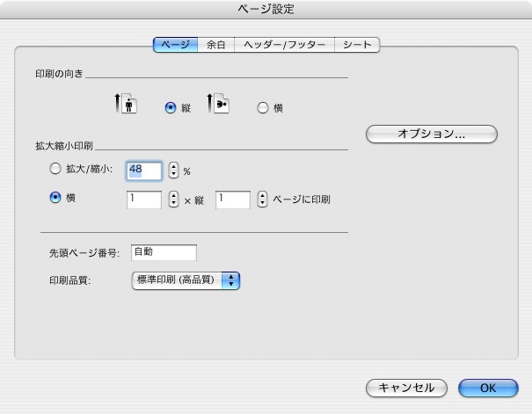This screenshot has width=532, height=414.
Task: Click the 先頭ページ番号 input field
Action: (x=163, y=252)
